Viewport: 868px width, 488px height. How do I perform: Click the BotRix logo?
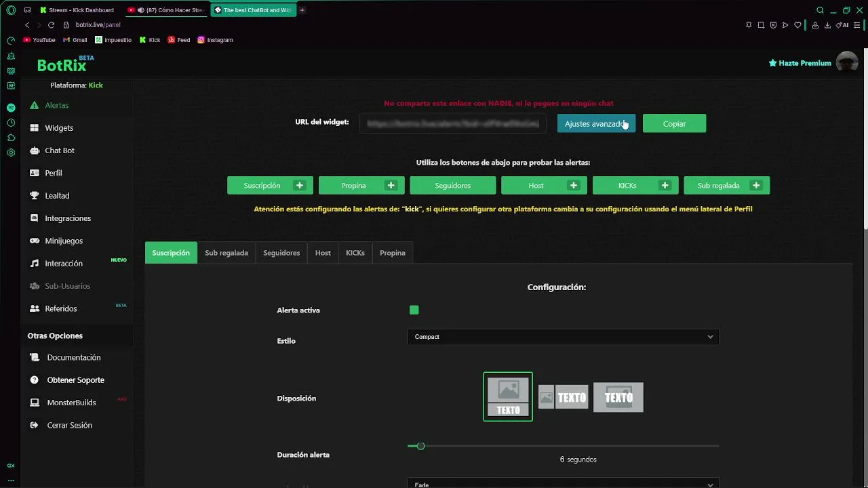pos(65,64)
